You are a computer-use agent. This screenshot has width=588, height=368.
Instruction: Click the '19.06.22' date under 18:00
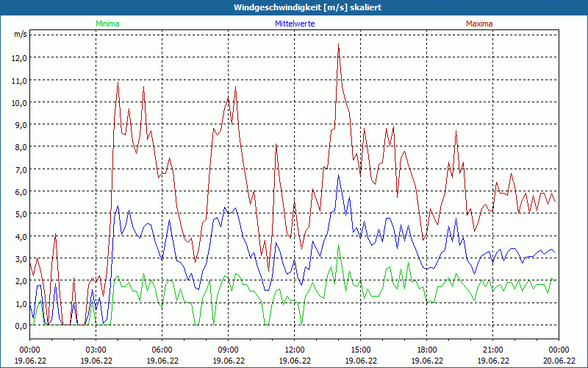pos(427,361)
